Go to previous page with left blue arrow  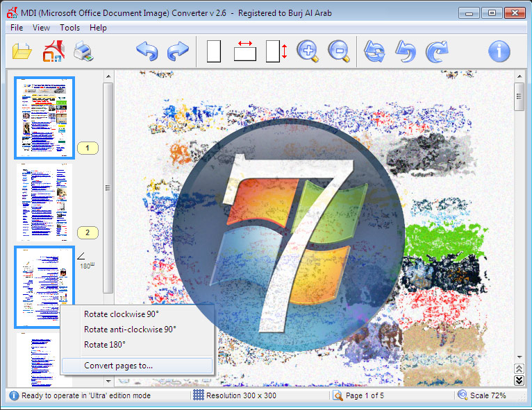tap(147, 51)
